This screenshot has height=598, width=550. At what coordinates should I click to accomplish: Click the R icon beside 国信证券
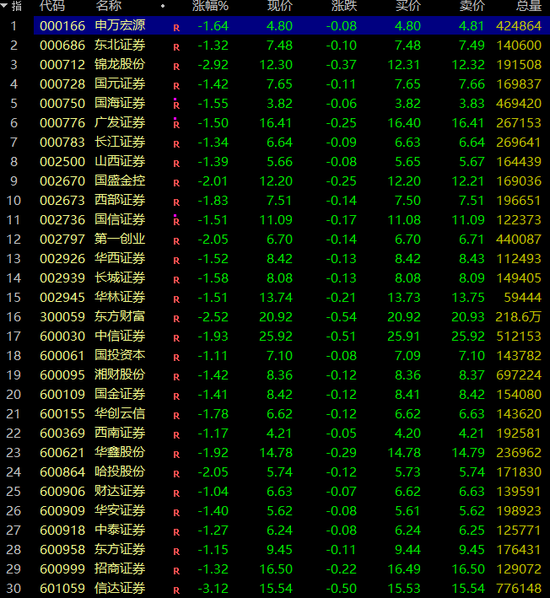coord(176,221)
